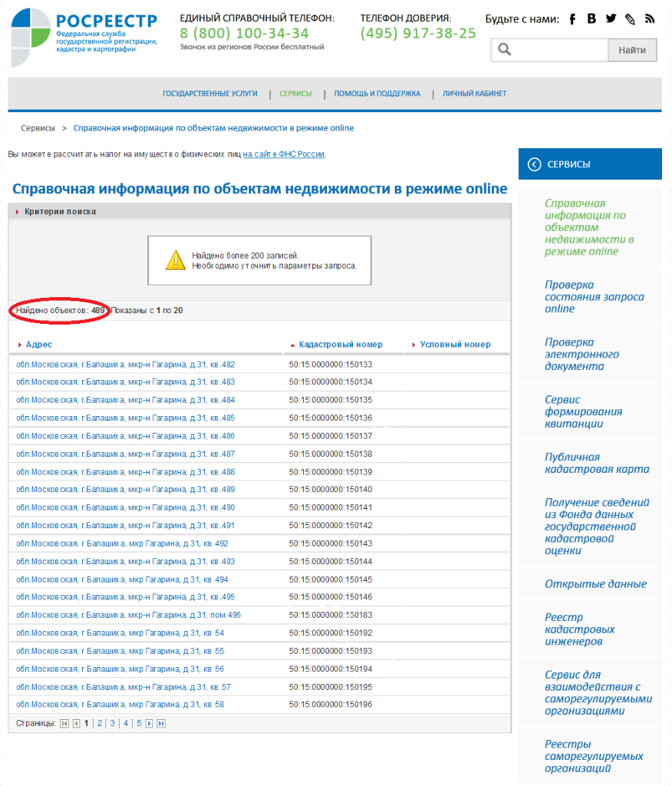Go to results page 3
Viewport: 672px width, 786px height.
click(x=112, y=723)
